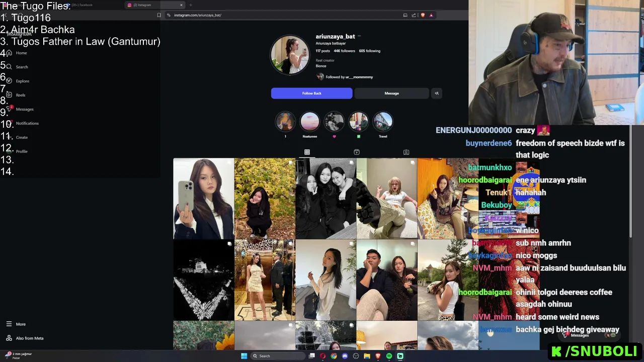Switch to the Facebook browser tab
This screenshot has width=644, height=362.
pyautogui.click(x=93, y=5)
